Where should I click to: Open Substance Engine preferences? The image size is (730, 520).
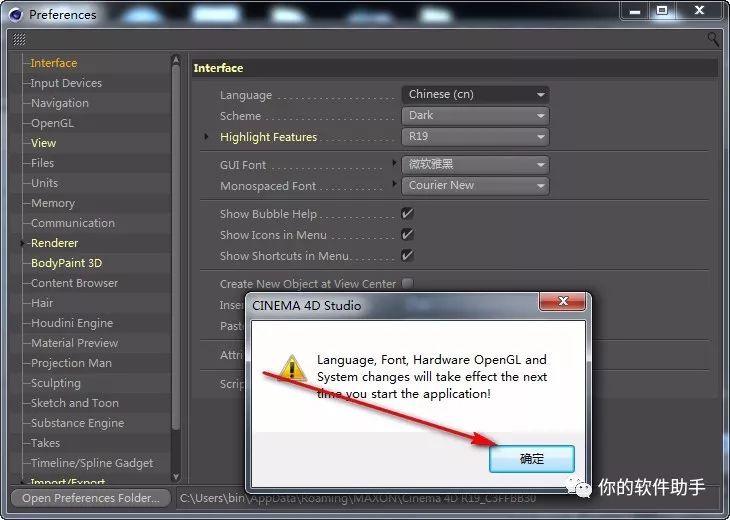coord(77,423)
